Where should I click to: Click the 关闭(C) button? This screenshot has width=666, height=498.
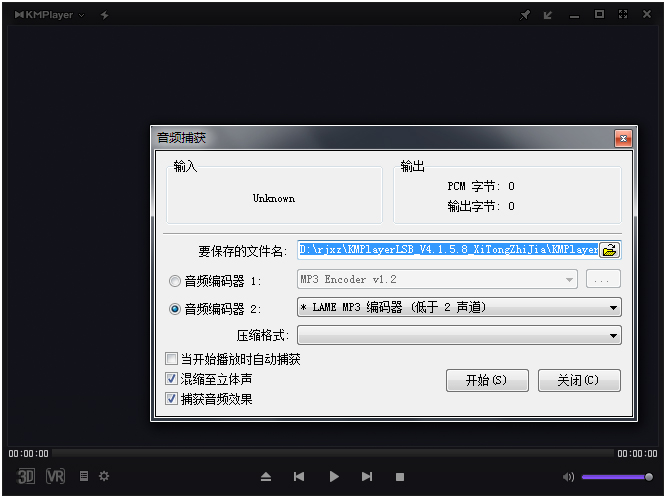[579, 380]
